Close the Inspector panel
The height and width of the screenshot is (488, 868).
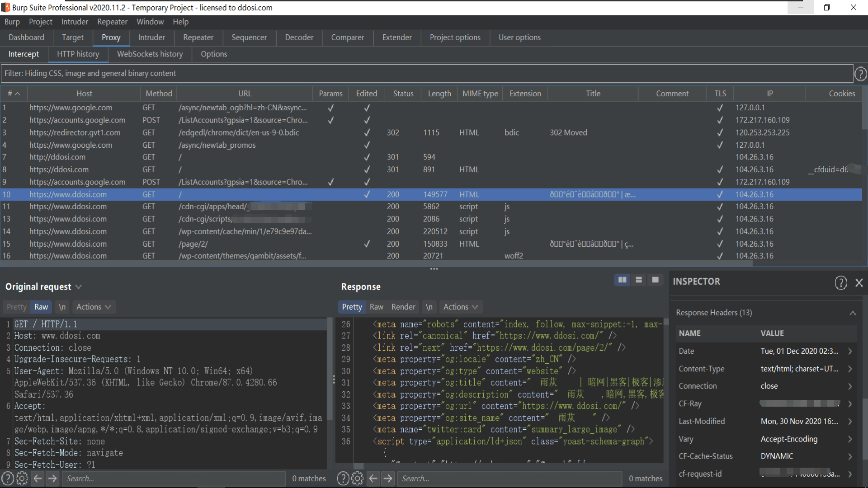tap(859, 283)
